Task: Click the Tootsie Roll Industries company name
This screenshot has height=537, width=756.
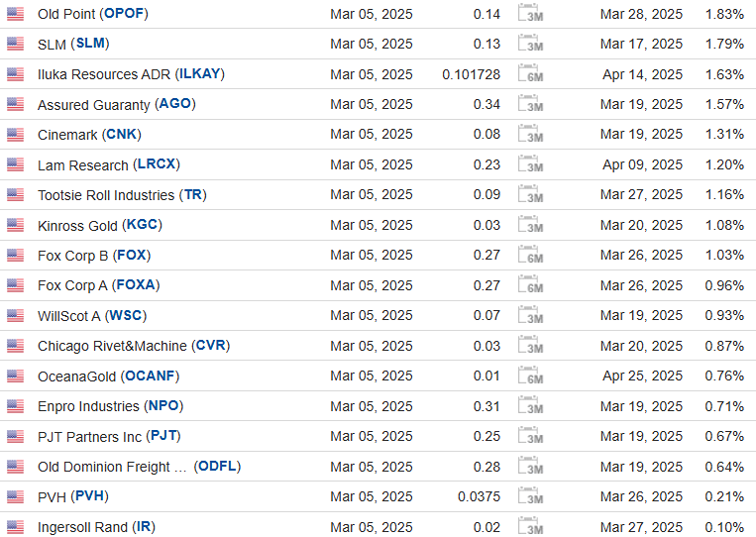Action: coord(105,195)
